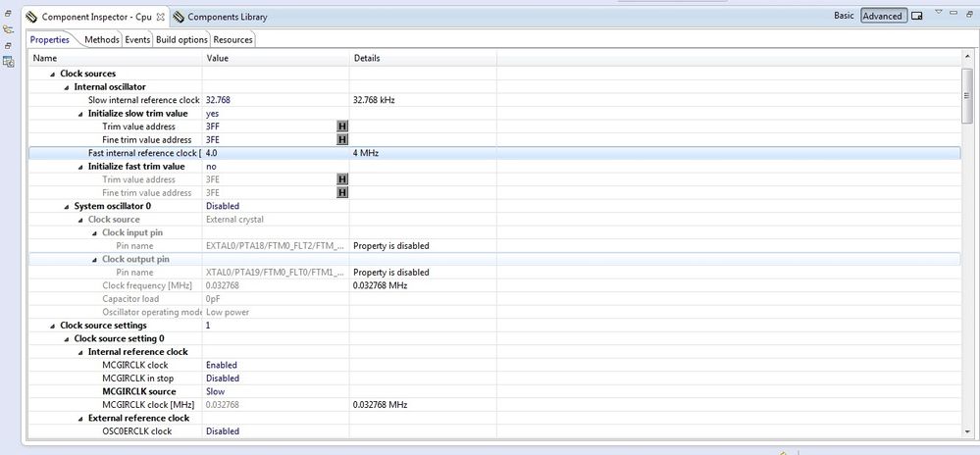This screenshot has height=455, width=980.
Task: Click H icon on greyed Fine trim value address
Action: pyautogui.click(x=342, y=192)
